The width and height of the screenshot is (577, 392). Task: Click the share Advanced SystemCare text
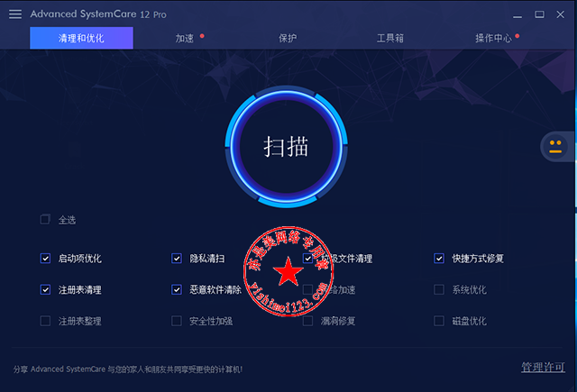tap(128, 369)
